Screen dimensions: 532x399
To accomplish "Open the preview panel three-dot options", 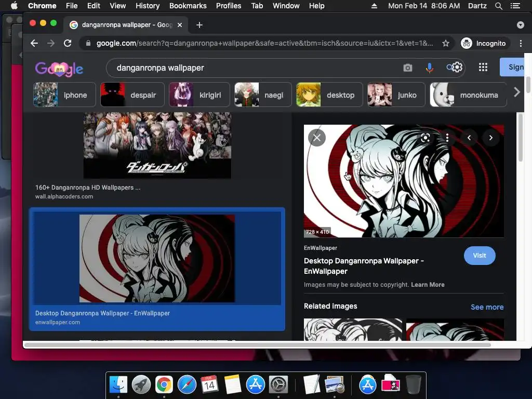I will click(447, 138).
